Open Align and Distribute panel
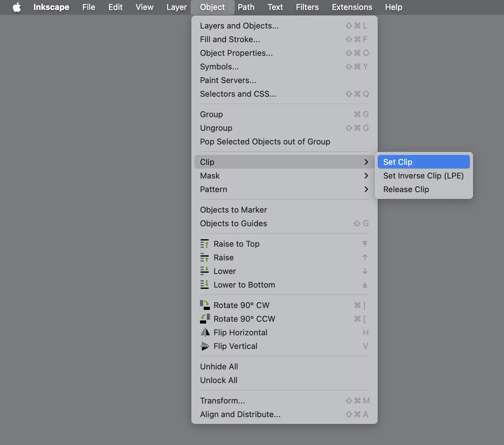 [x=240, y=414]
